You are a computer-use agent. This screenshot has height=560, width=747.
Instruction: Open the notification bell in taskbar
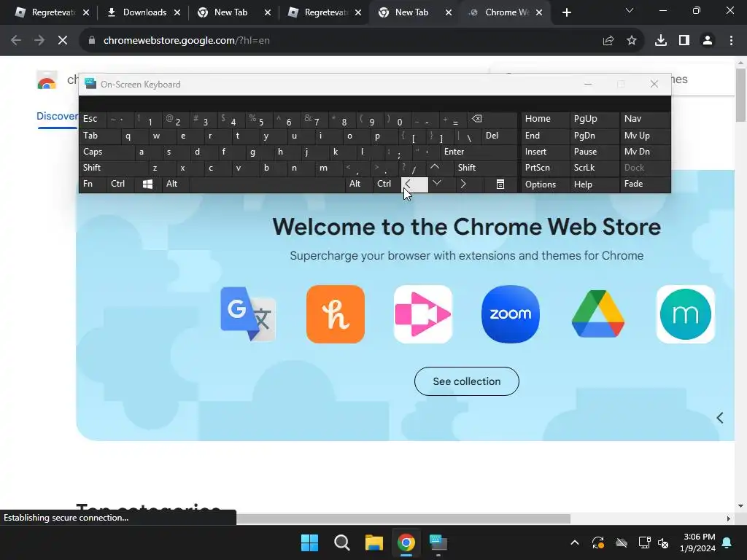[x=727, y=542]
